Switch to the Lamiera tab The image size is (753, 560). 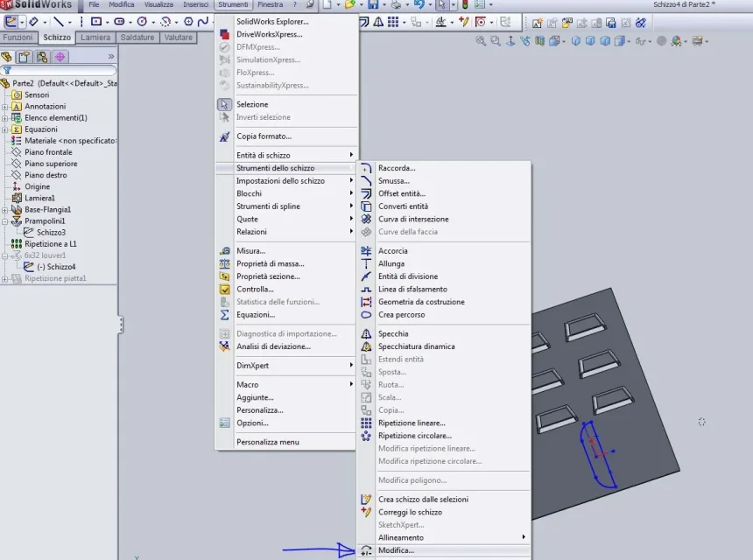[x=95, y=38]
